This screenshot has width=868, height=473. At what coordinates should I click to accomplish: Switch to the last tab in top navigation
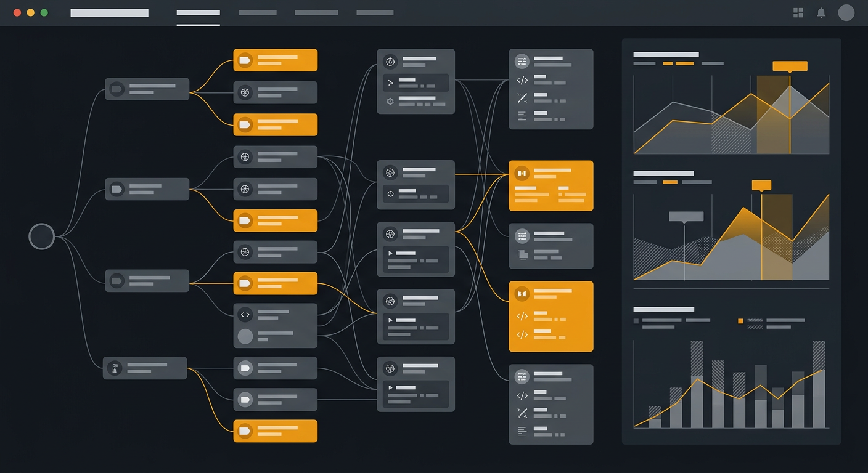click(375, 12)
